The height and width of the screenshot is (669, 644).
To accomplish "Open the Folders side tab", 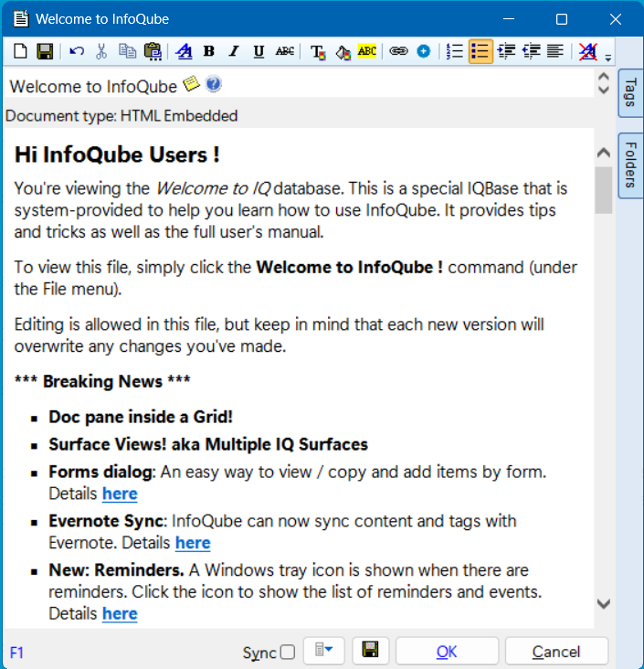I will tap(630, 165).
